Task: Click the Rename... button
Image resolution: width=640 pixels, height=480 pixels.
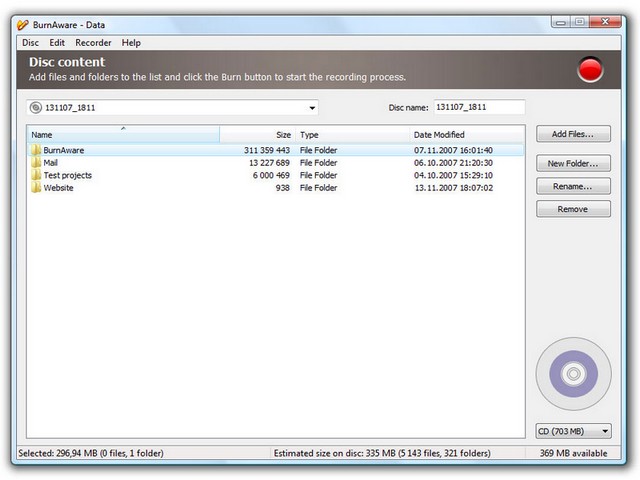Action: coord(573,186)
